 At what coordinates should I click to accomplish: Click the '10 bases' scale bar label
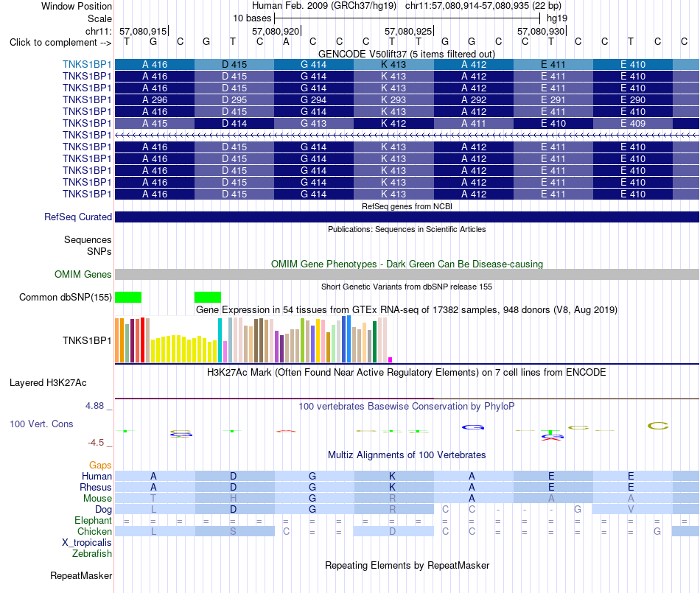click(x=252, y=18)
